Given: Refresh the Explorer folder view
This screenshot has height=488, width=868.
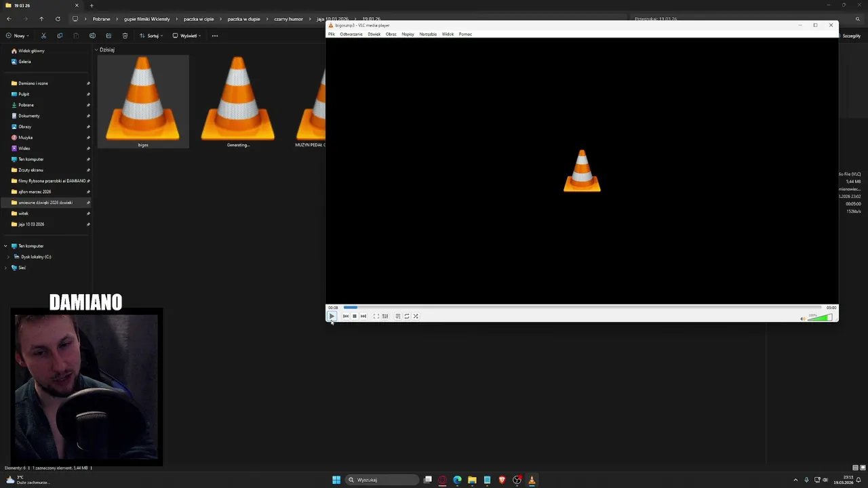Looking at the screenshot, I should click(58, 19).
